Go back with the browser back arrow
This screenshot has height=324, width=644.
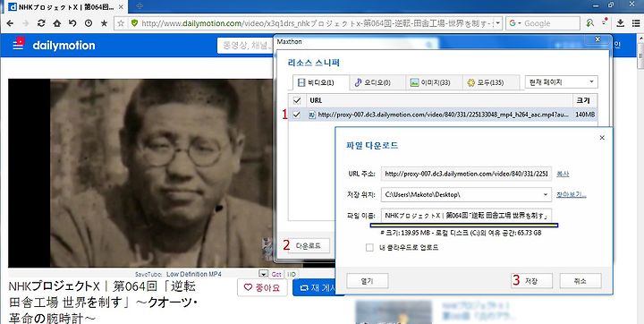point(10,23)
